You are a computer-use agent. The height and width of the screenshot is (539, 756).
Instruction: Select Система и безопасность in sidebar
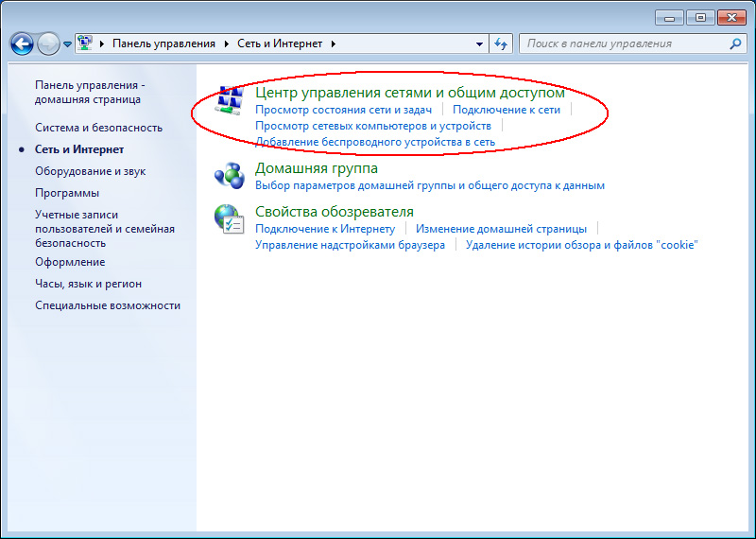(99, 128)
